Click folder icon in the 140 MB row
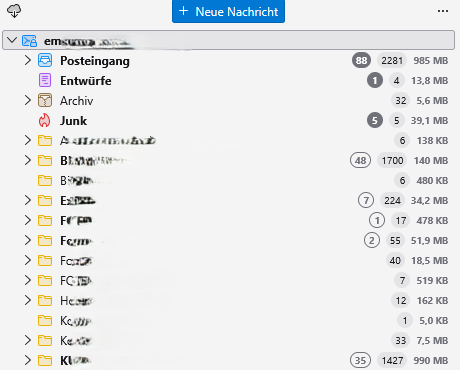 45,161
